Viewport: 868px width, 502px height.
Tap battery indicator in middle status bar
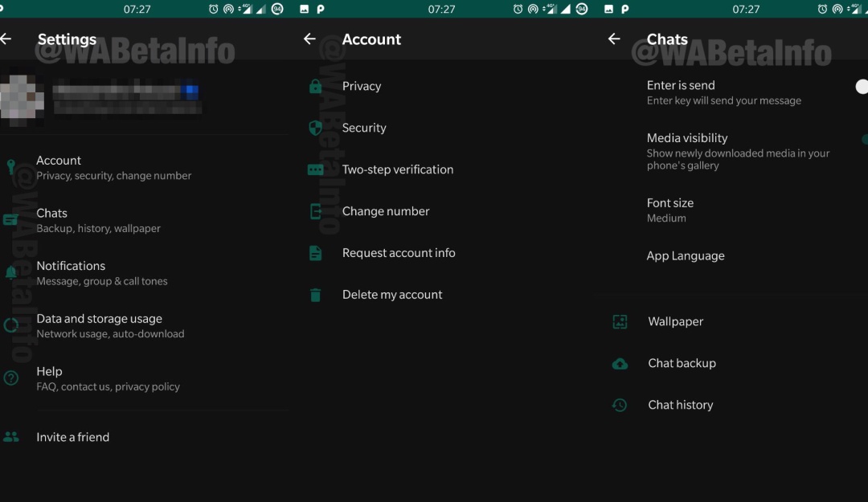coord(581,9)
